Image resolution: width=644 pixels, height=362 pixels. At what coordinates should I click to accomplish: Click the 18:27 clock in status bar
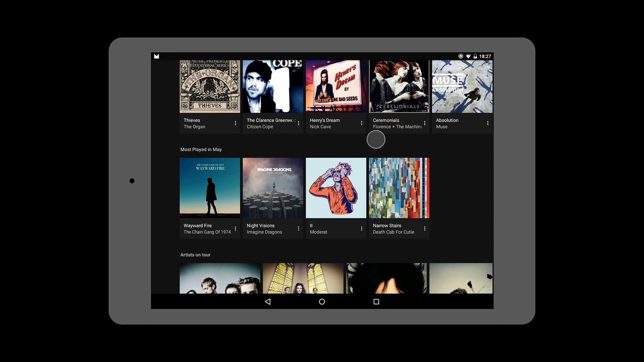tap(485, 56)
